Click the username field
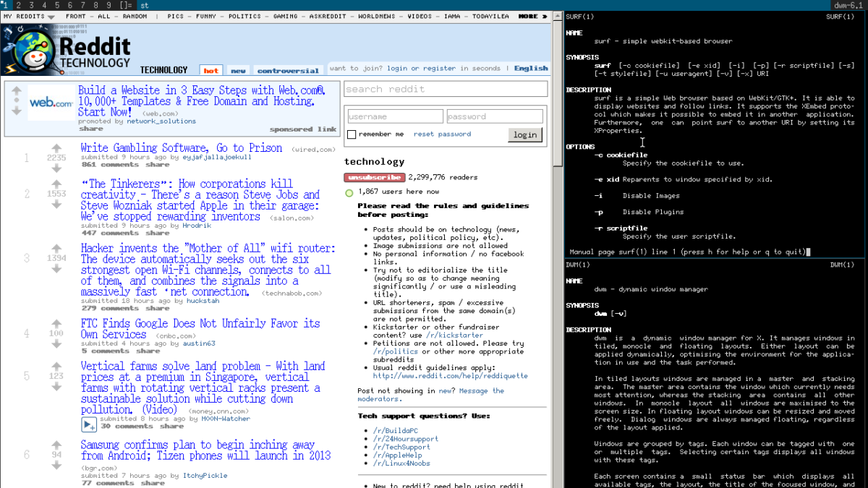The height and width of the screenshot is (488, 868). (395, 116)
